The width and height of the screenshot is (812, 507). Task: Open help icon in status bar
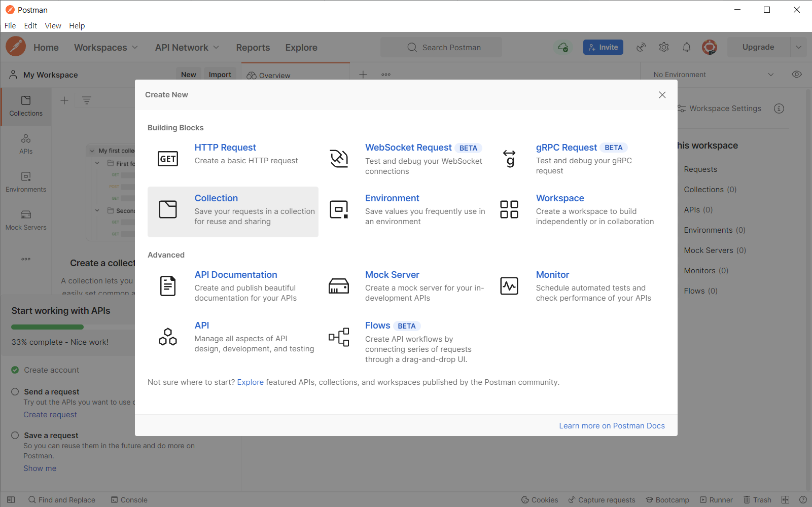(x=803, y=500)
